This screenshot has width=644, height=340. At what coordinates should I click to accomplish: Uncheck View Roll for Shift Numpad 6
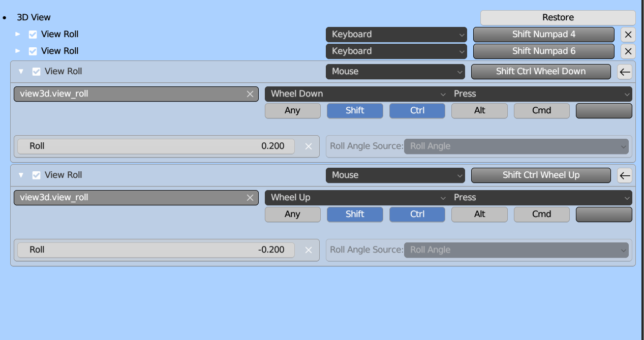click(x=33, y=51)
